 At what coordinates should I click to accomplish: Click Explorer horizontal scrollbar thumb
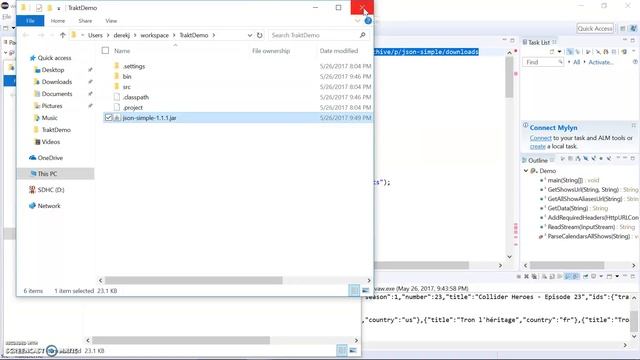[193, 280]
